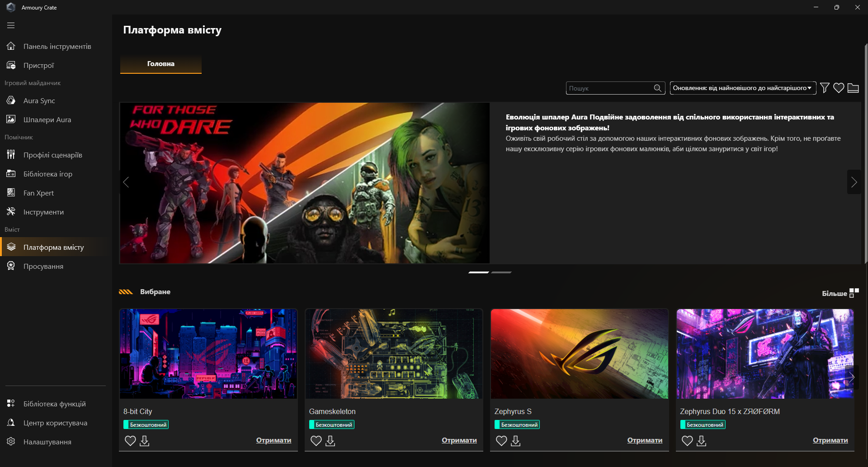Click Отримати for Zephyrus Duo 15
The width and height of the screenshot is (868, 467).
(830, 440)
